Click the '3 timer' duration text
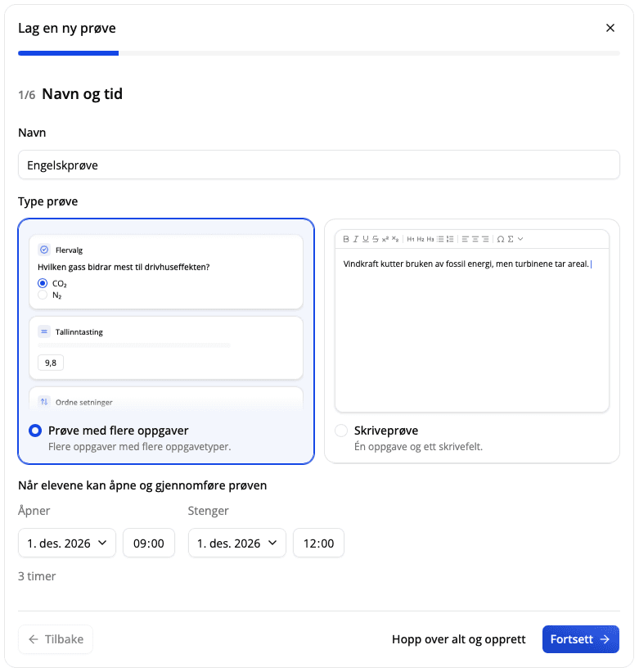639x672 pixels. [37, 576]
